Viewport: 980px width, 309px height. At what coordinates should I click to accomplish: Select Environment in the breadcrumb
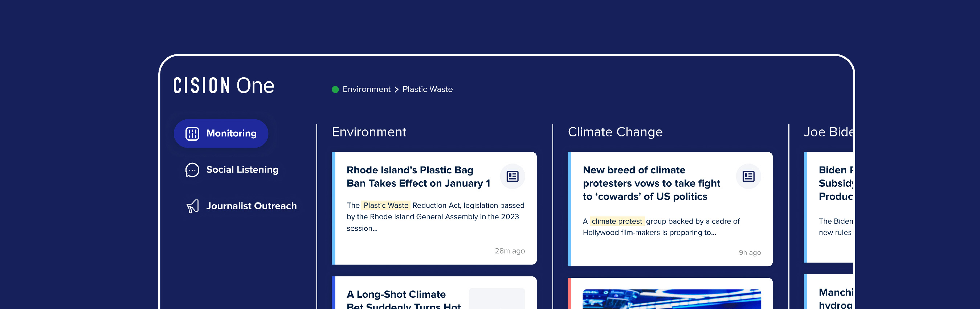point(366,89)
